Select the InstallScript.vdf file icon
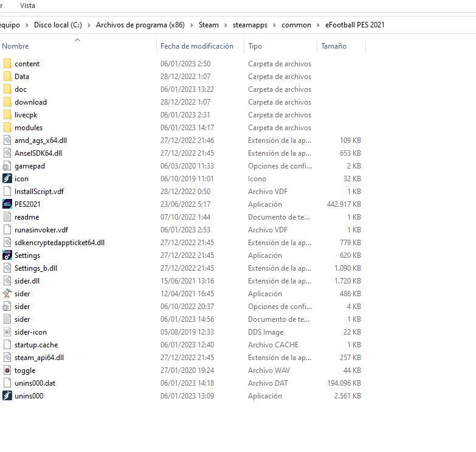Image resolution: width=476 pixels, height=452 pixels. (x=7, y=192)
